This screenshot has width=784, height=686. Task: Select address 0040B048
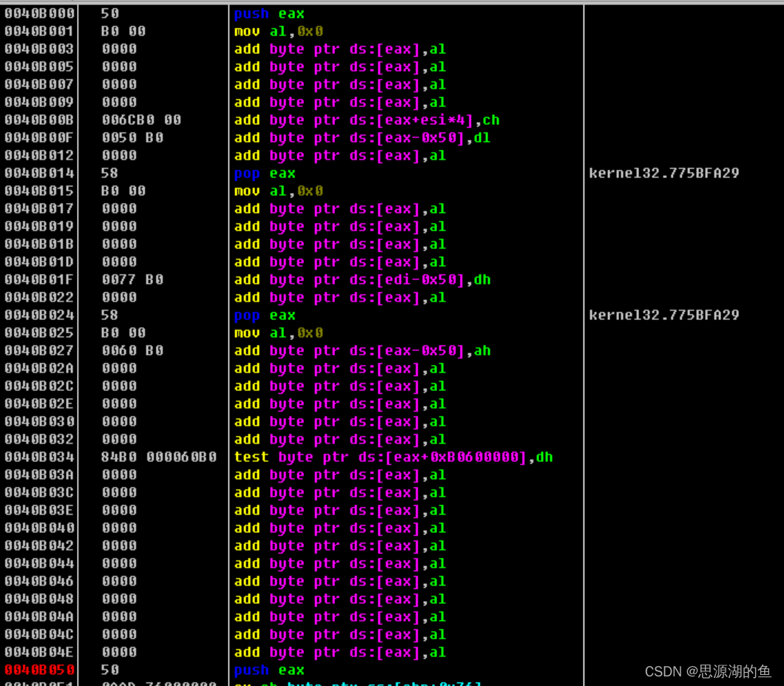point(39,599)
